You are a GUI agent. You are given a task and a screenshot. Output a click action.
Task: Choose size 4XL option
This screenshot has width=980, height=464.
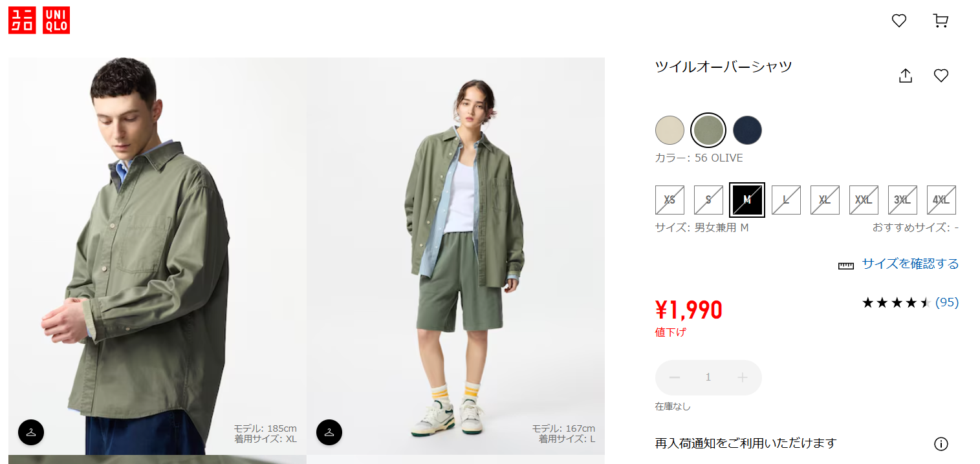pyautogui.click(x=941, y=200)
